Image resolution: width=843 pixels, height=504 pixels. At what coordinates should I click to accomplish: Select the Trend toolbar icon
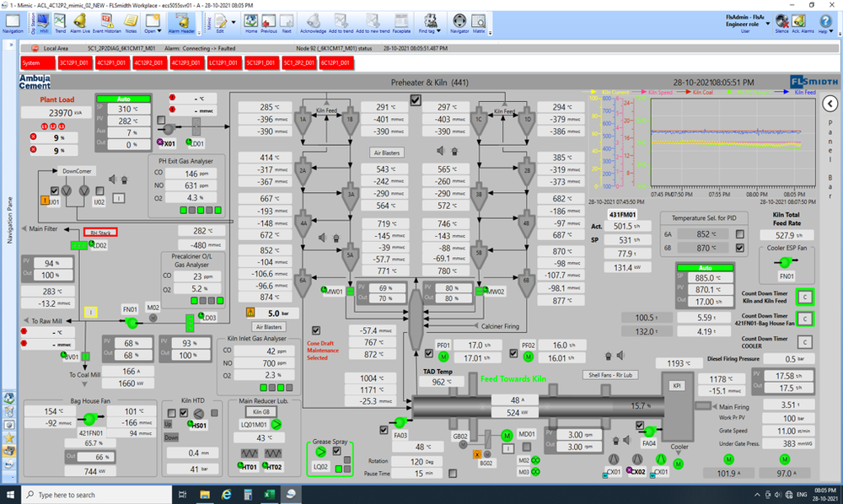(61, 22)
